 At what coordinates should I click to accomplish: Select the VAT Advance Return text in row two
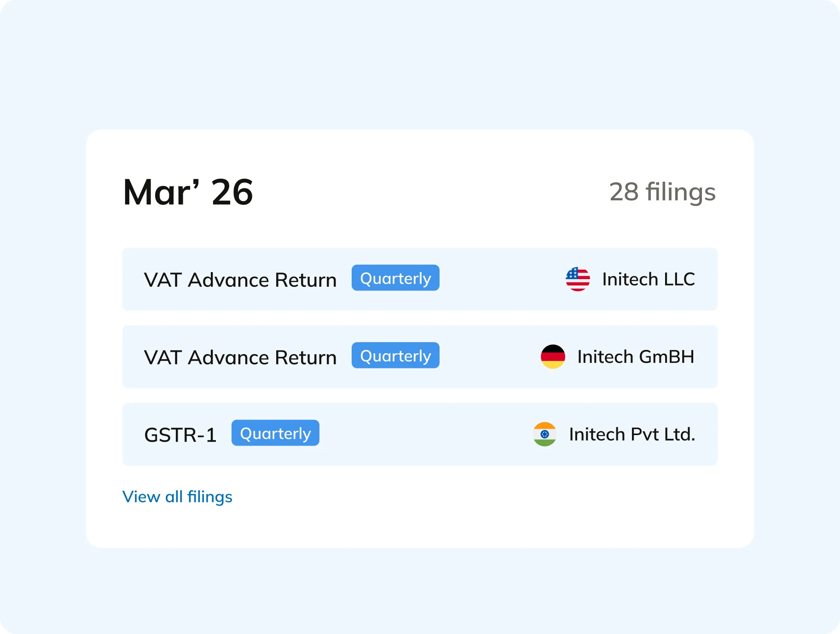click(240, 356)
